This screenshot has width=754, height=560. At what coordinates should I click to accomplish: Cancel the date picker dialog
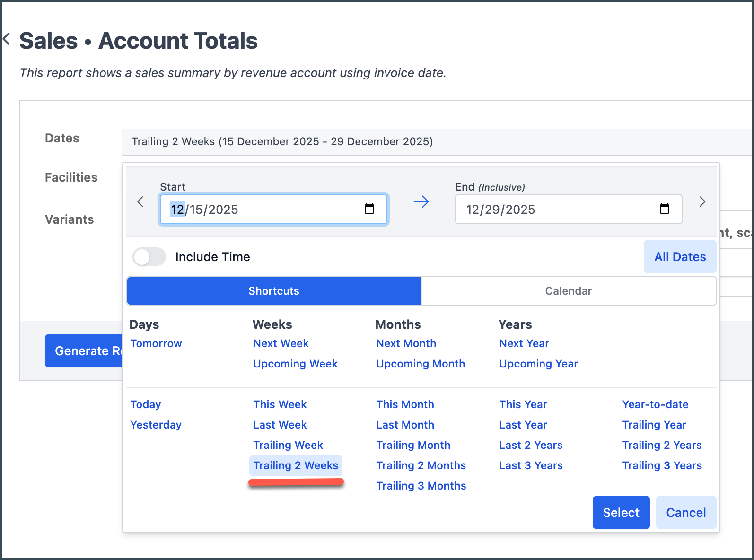pyautogui.click(x=685, y=513)
